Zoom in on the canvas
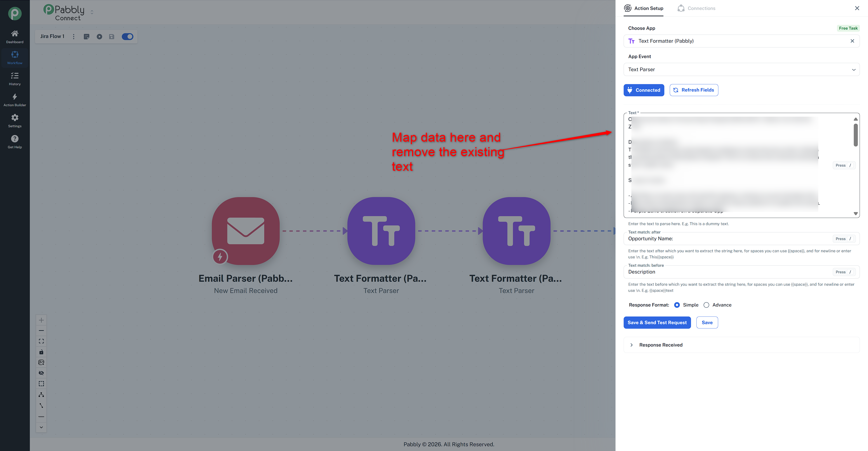 (x=41, y=320)
